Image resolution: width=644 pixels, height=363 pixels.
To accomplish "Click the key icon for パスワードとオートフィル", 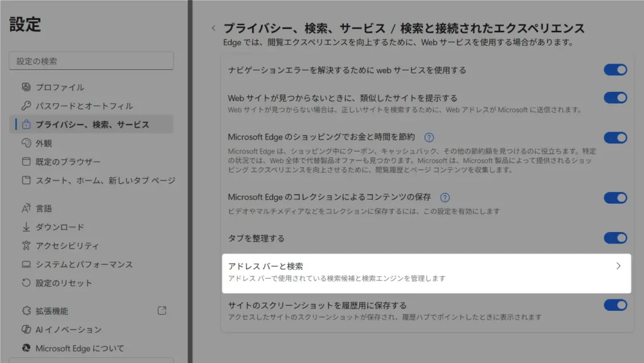I will [26, 106].
